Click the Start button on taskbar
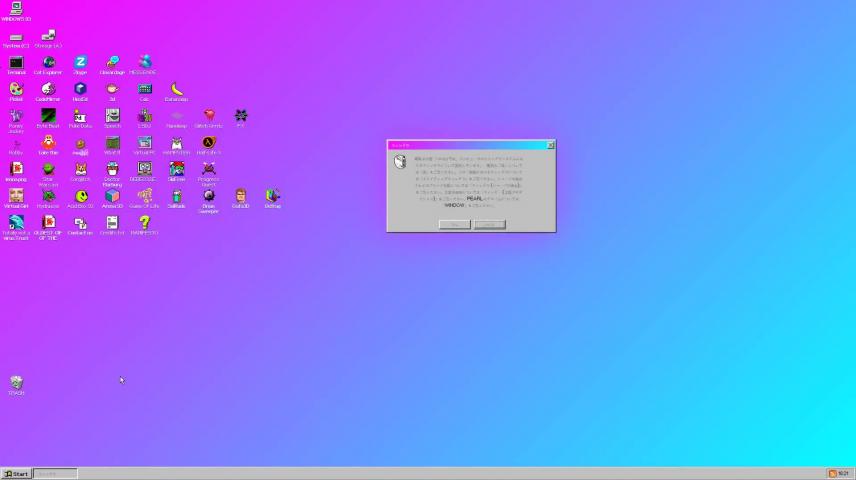 click(16, 473)
